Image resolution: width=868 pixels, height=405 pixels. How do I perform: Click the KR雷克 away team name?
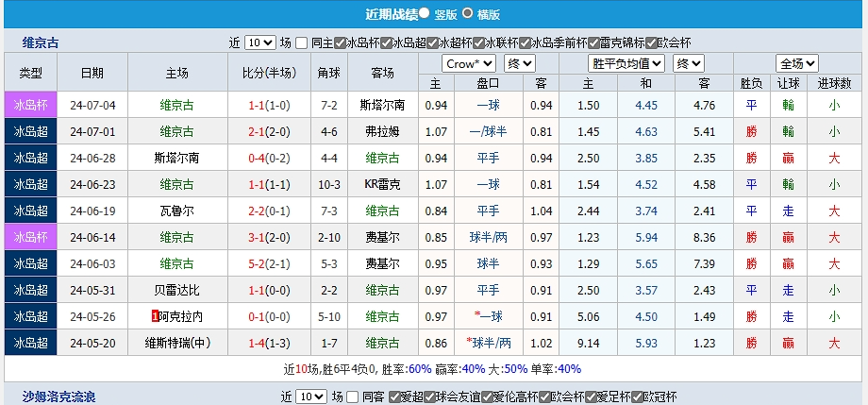[382, 184]
